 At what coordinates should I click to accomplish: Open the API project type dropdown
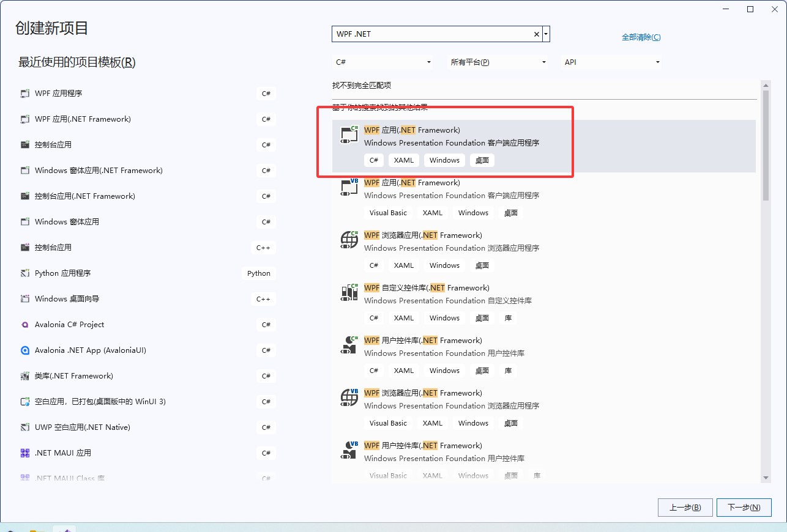click(x=611, y=62)
